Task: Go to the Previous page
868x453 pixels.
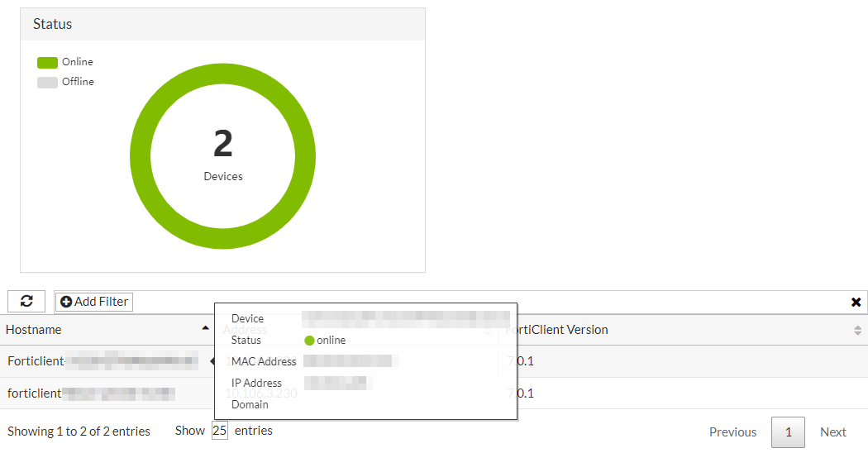Action: point(732,432)
